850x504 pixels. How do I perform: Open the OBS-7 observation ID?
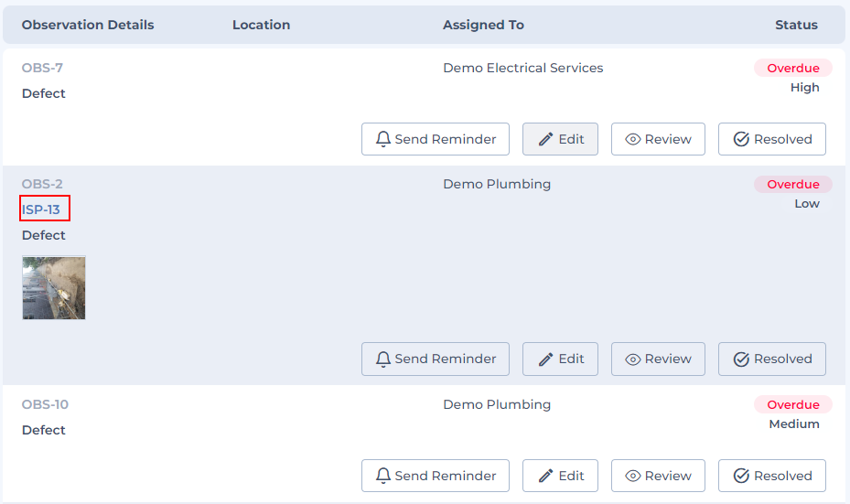(x=42, y=68)
